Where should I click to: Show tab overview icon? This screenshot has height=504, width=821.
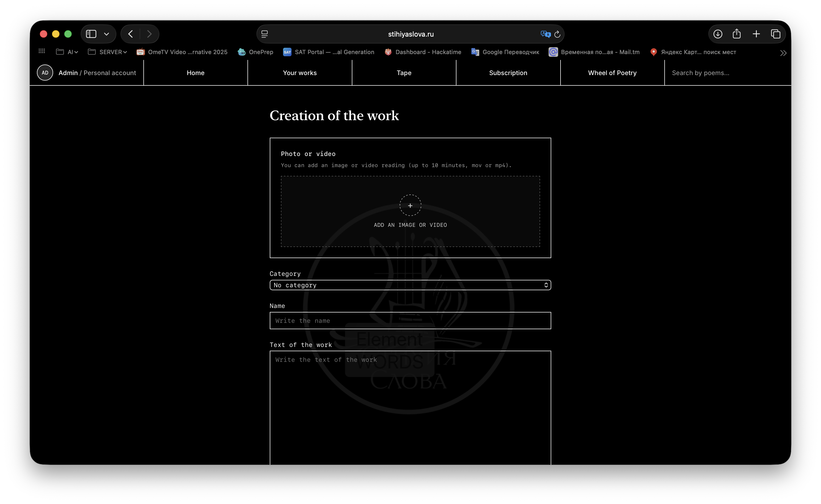[776, 34]
